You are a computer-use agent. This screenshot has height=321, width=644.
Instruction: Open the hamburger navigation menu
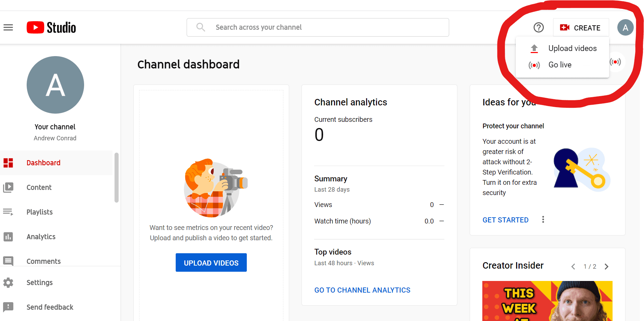coord(8,27)
